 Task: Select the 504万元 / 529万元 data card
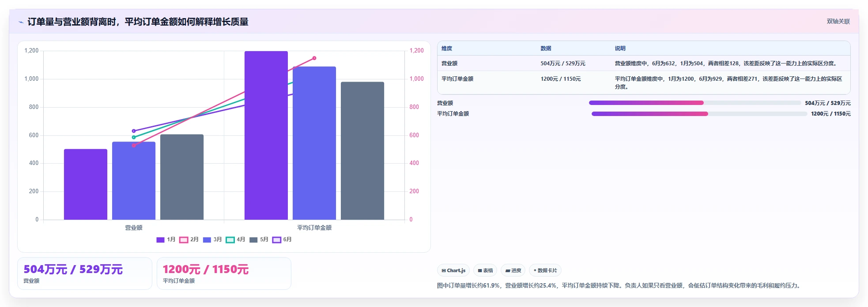[x=85, y=273]
